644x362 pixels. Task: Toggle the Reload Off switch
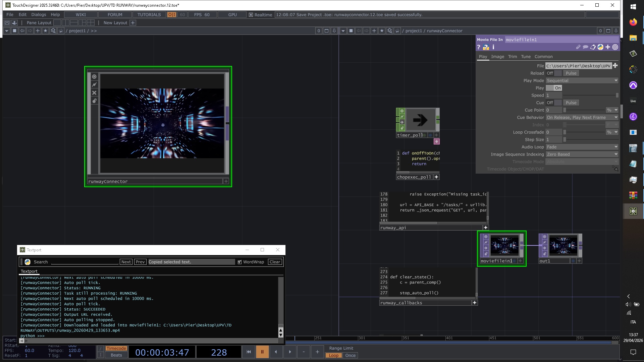pyautogui.click(x=554, y=73)
